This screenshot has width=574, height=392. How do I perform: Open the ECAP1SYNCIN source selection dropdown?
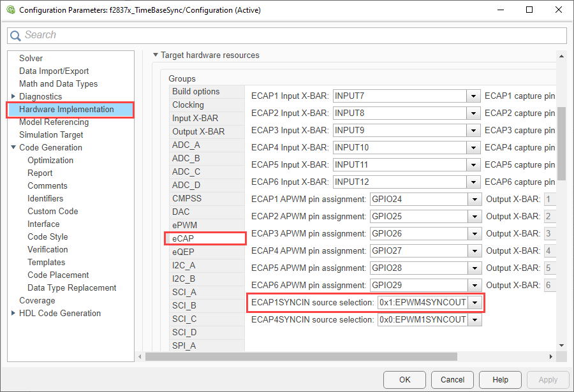pyautogui.click(x=474, y=302)
